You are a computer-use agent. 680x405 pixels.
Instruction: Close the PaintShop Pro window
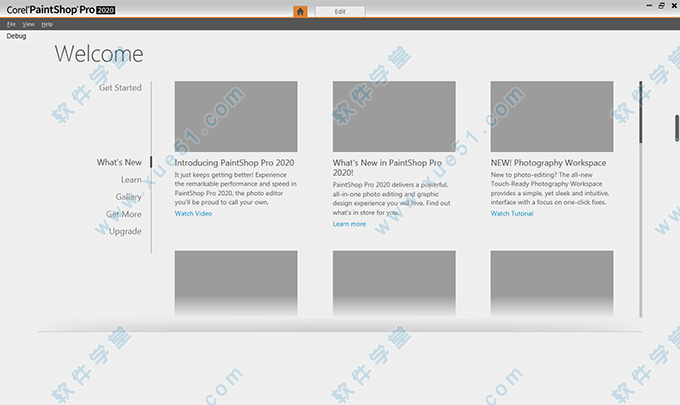(674, 6)
